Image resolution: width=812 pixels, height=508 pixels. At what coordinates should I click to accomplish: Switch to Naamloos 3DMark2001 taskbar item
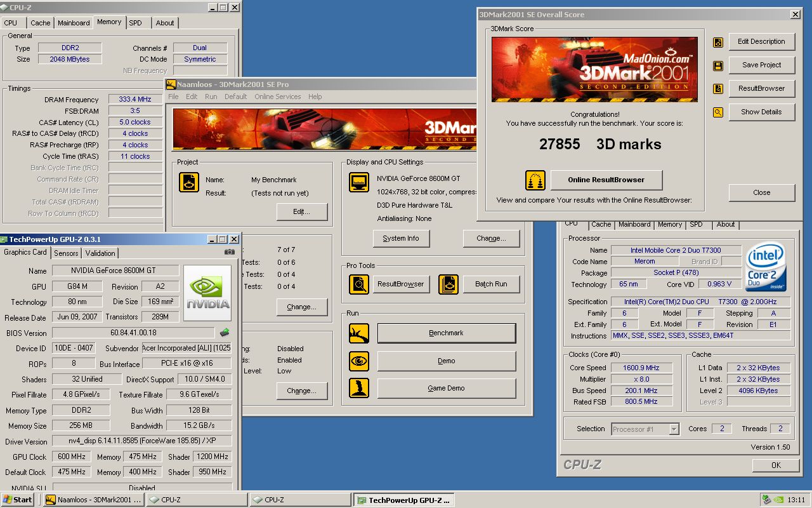(x=93, y=500)
